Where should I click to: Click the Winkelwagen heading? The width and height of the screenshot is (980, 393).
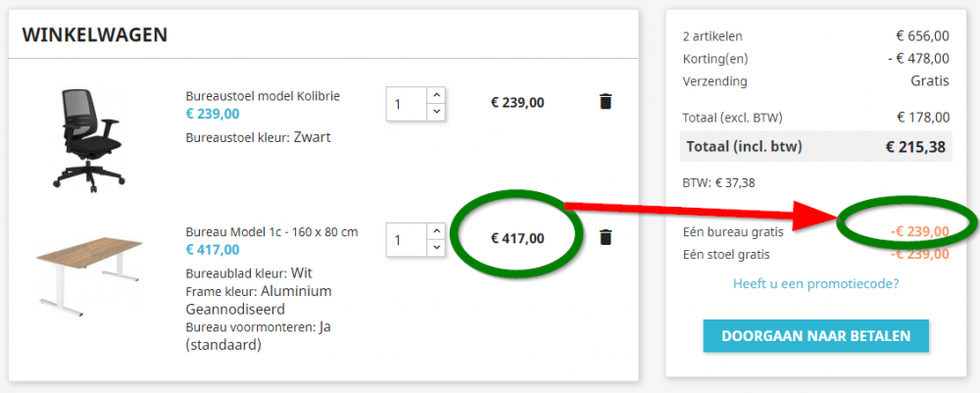(94, 35)
